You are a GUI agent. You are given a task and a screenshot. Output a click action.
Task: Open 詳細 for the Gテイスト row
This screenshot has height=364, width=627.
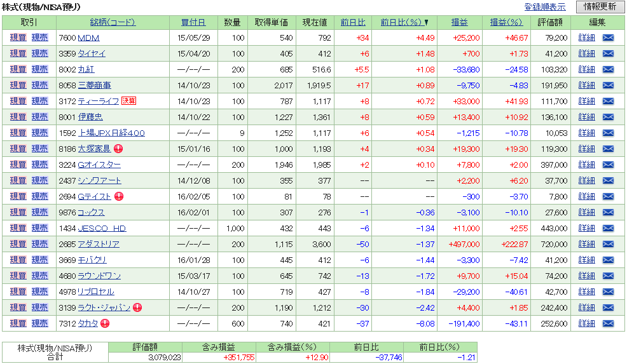click(x=586, y=196)
